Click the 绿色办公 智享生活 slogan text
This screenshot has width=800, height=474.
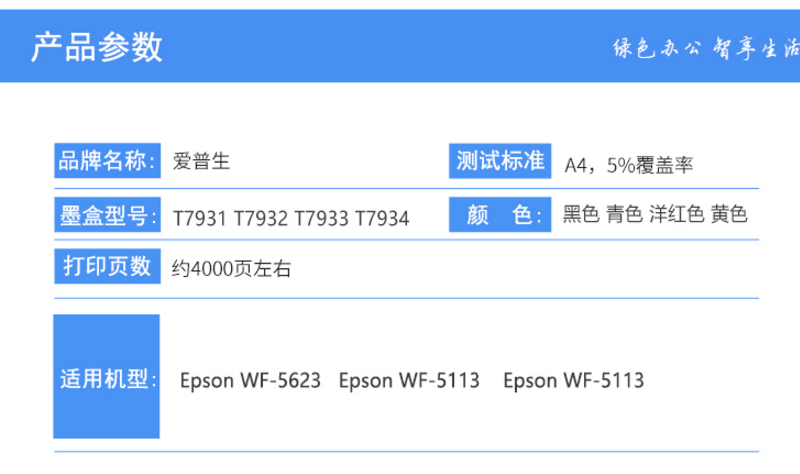(706, 48)
